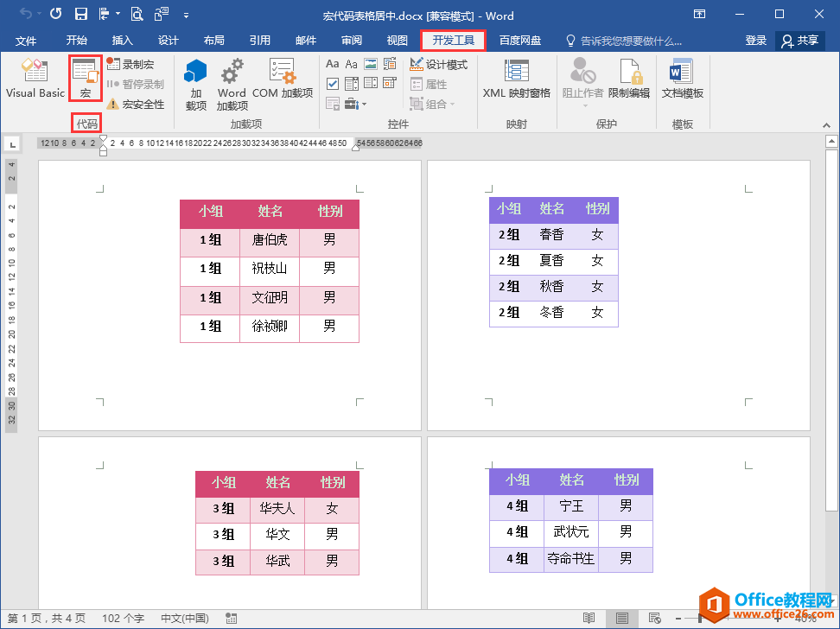This screenshot has height=629, width=840.
Task: Open legacy tools dropdown
Action: coord(354,104)
